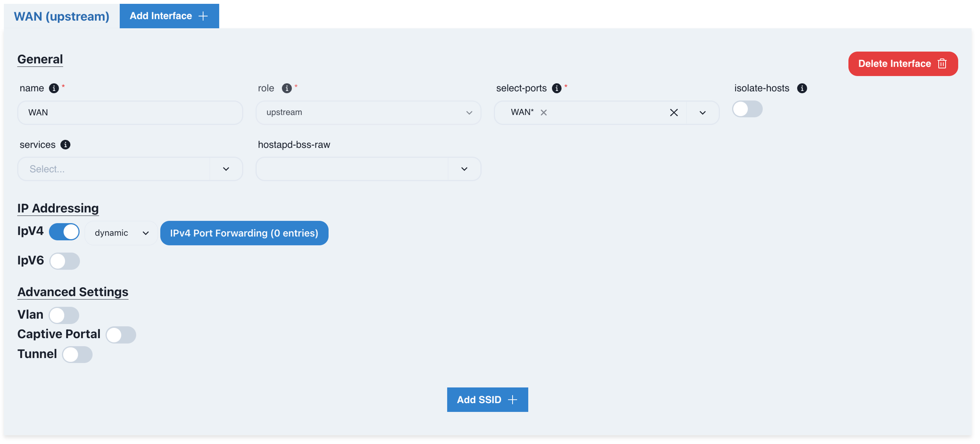The image size is (980, 444).
Task: Open the dynamic IPv4 addressing dropdown
Action: pyautogui.click(x=121, y=233)
